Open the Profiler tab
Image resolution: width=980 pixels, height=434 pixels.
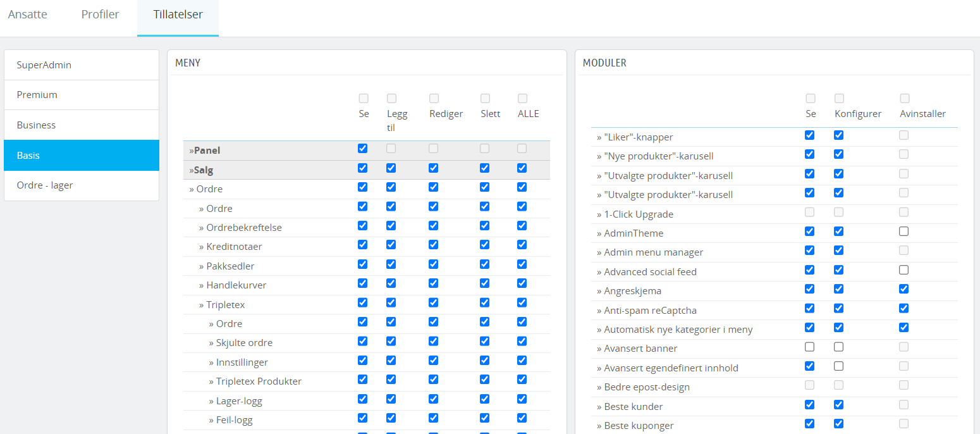tap(100, 14)
